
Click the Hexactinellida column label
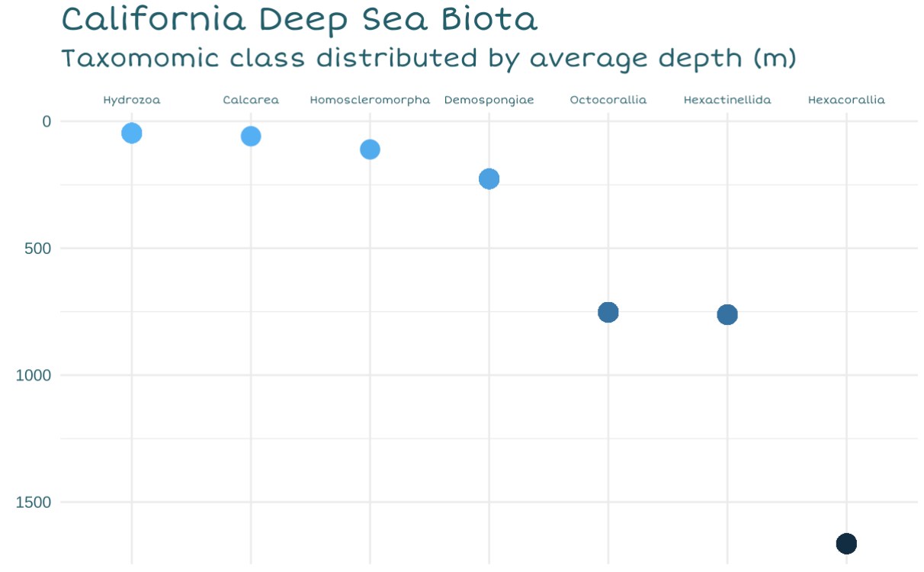tap(727, 100)
